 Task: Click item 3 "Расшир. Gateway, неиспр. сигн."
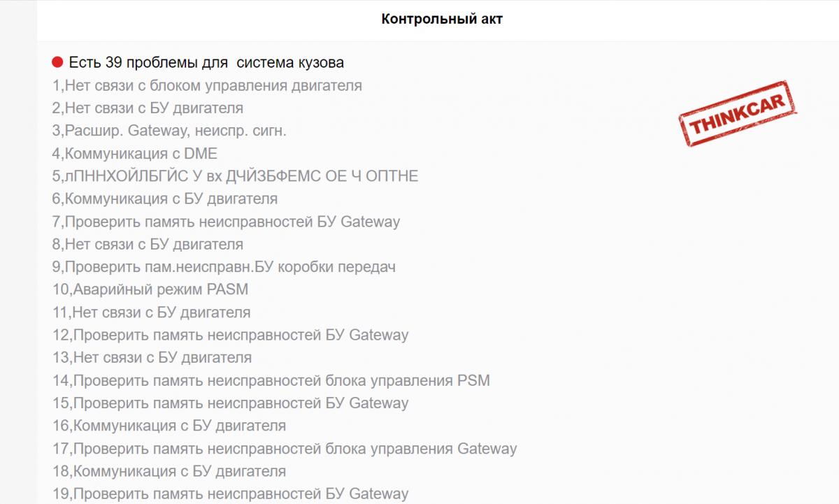pyautogui.click(x=169, y=131)
